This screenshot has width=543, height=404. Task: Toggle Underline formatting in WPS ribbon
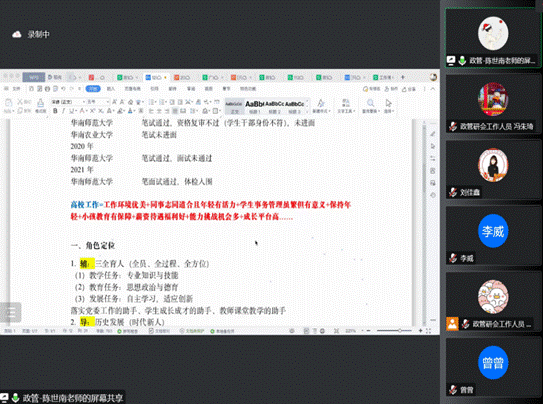[x=72, y=111]
